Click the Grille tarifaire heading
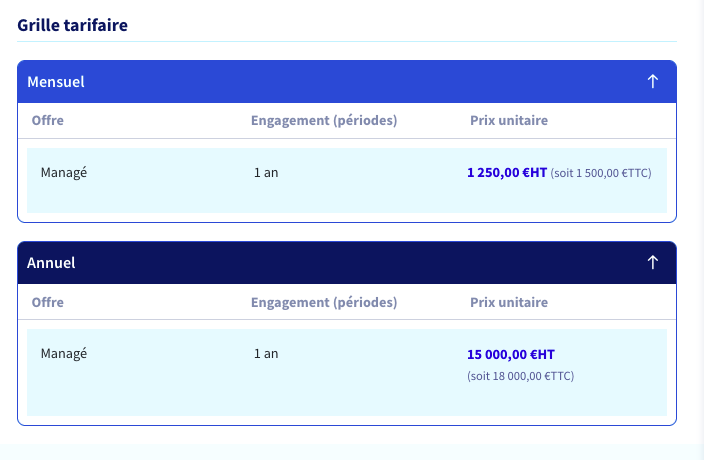Image resolution: width=709 pixels, height=460 pixels. pos(72,25)
